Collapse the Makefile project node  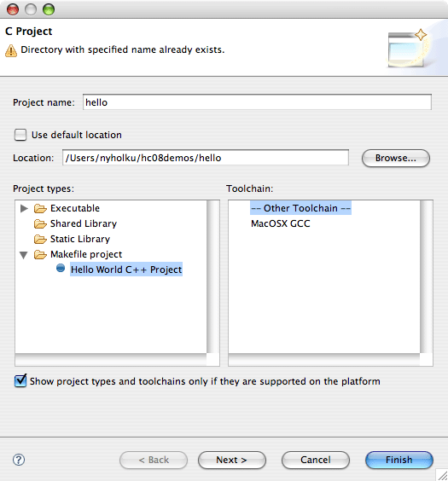pos(24,255)
